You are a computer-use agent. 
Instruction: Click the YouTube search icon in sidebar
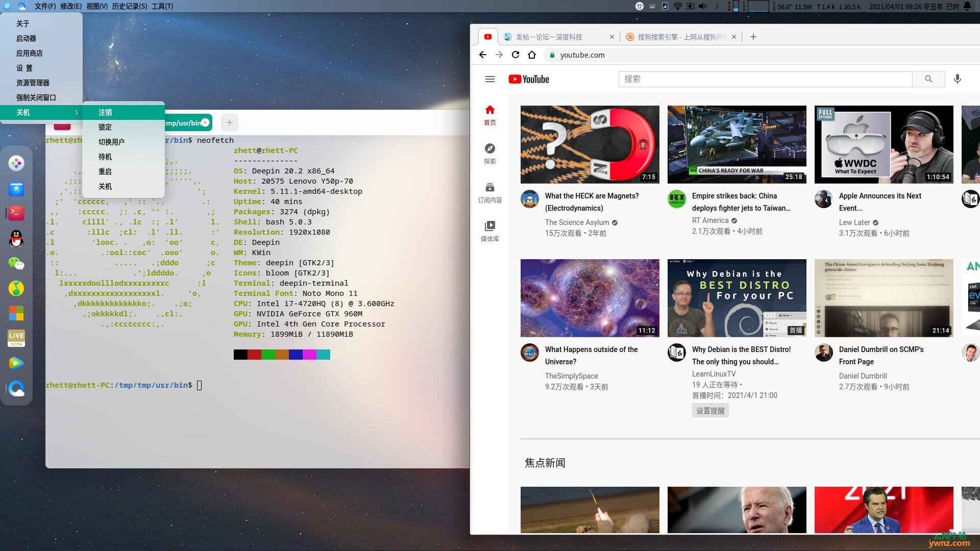click(x=489, y=147)
